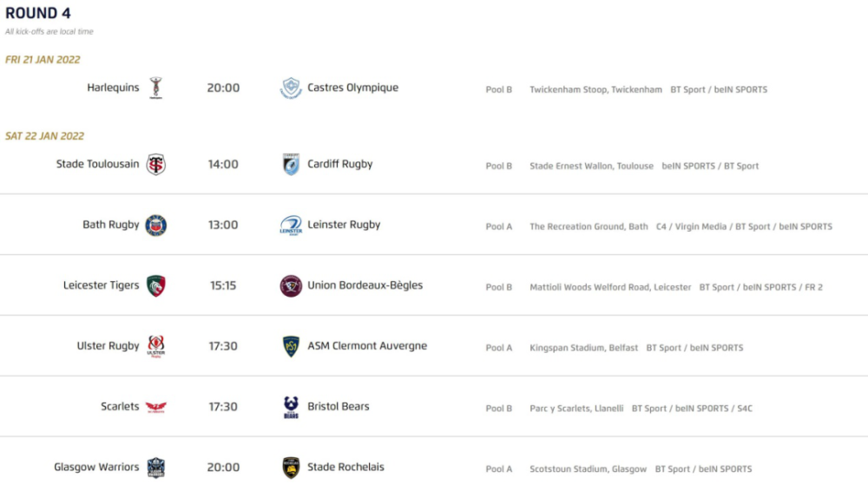The image size is (868, 504).
Task: Click the Kingspan Stadium, Belfast venue text
Action: pos(583,348)
